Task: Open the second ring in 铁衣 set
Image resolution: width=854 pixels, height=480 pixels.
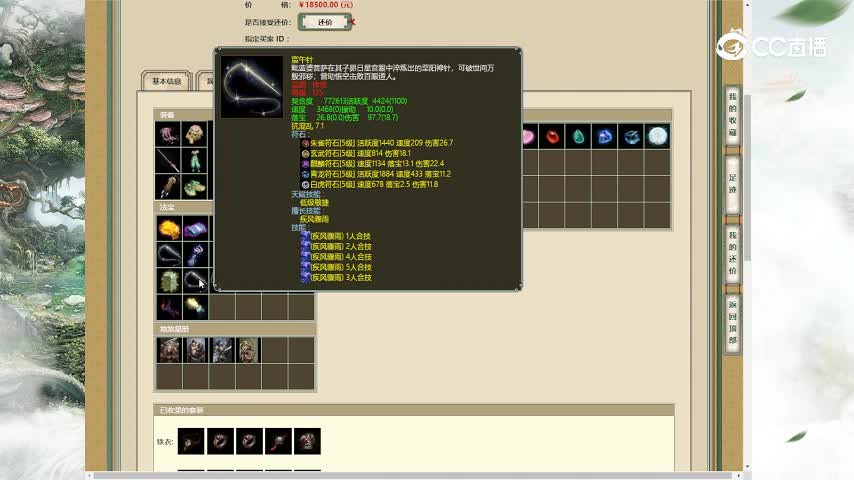Action: (x=249, y=441)
